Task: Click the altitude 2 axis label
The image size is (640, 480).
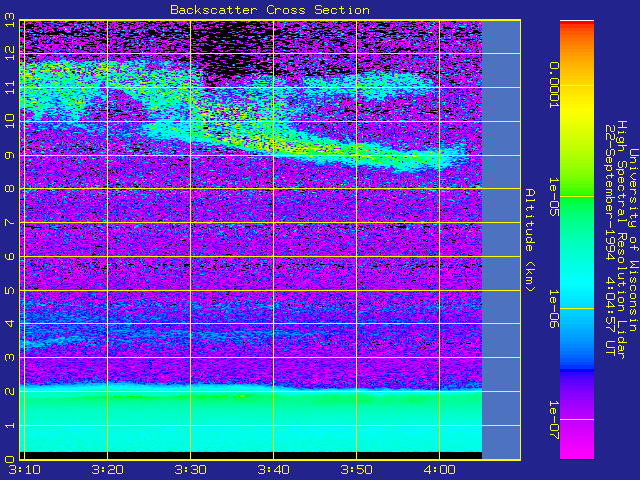Action: tap(10, 391)
